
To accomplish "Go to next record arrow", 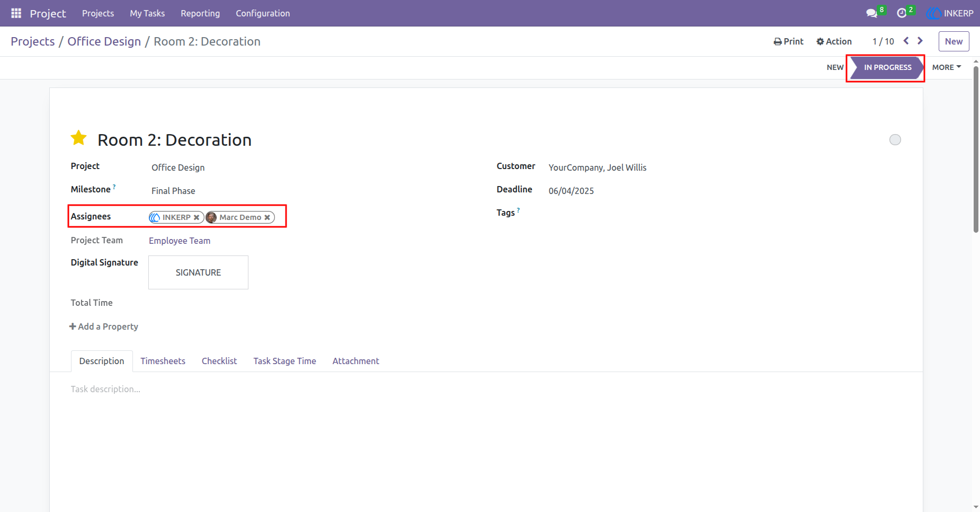I will [x=920, y=41].
